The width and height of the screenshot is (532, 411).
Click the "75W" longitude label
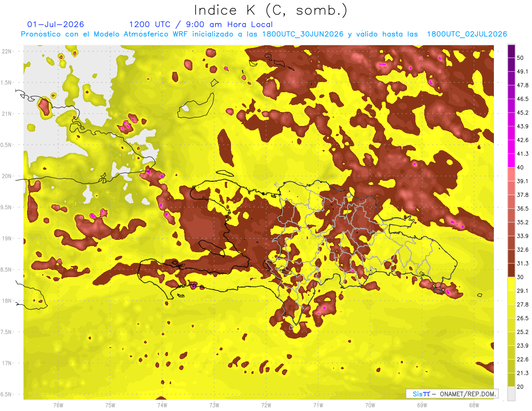point(110,405)
